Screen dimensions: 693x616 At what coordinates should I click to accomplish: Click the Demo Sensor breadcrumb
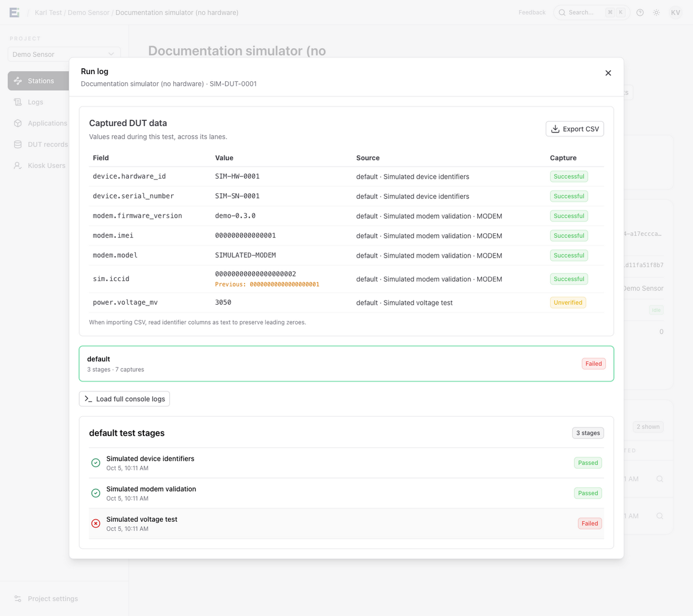(x=88, y=12)
